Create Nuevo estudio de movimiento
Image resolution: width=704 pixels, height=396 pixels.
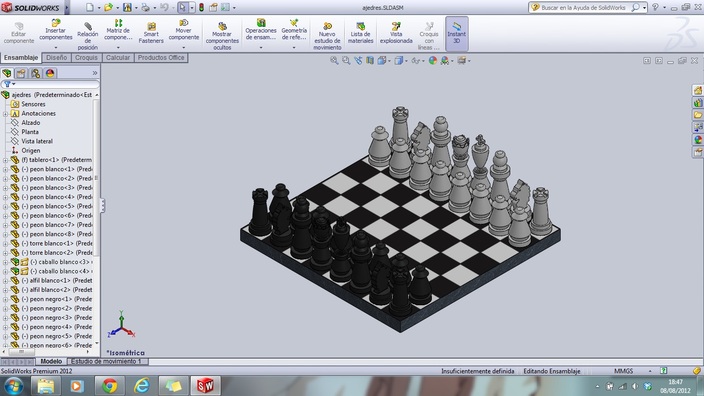click(x=327, y=36)
